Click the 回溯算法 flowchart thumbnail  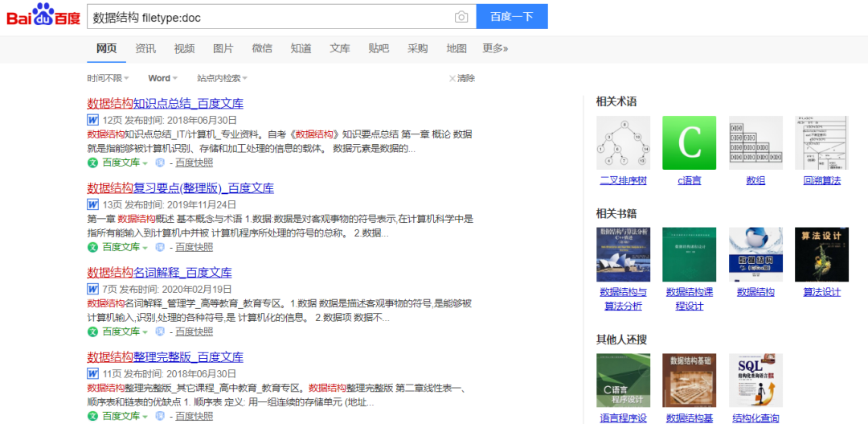click(821, 142)
